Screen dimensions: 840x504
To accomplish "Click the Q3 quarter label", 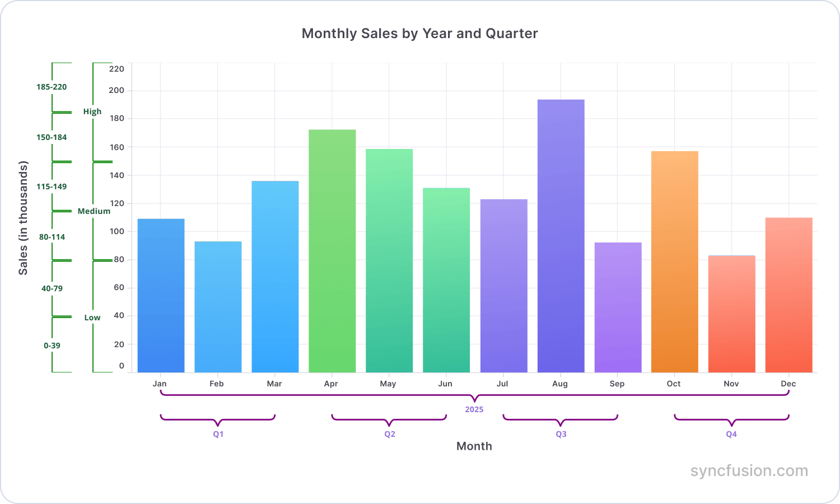I will (561, 434).
